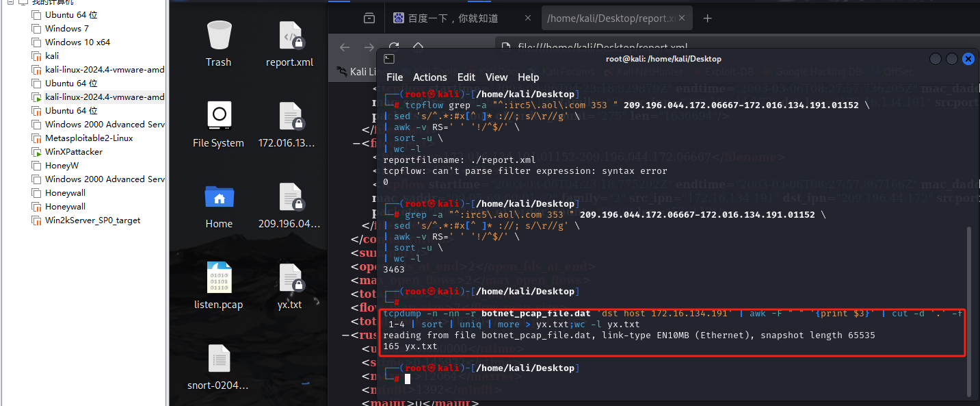The width and height of the screenshot is (980, 406).
Task: Select the suspended kali-linux-2024.4-vmware-amd VM
Action: 98,69
